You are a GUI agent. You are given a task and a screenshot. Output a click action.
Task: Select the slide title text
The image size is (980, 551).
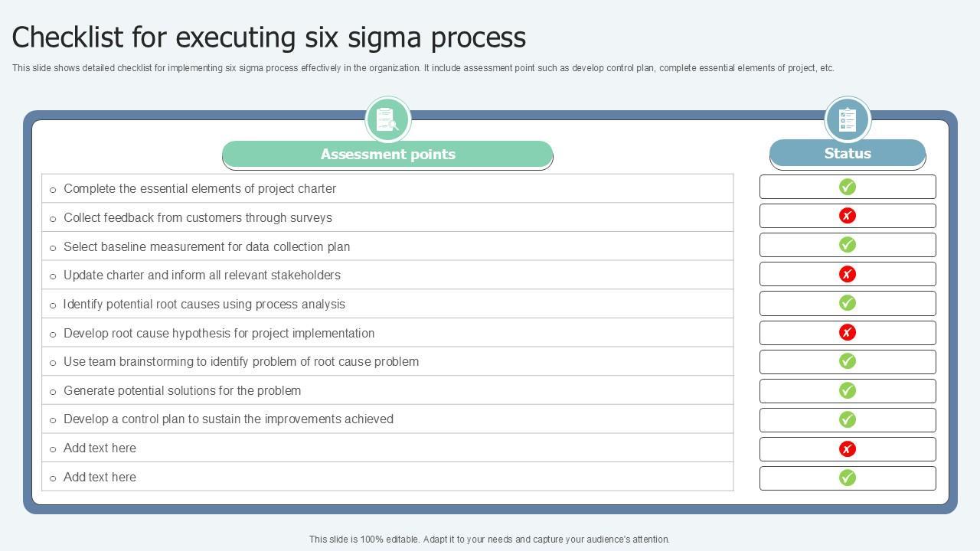(x=269, y=37)
